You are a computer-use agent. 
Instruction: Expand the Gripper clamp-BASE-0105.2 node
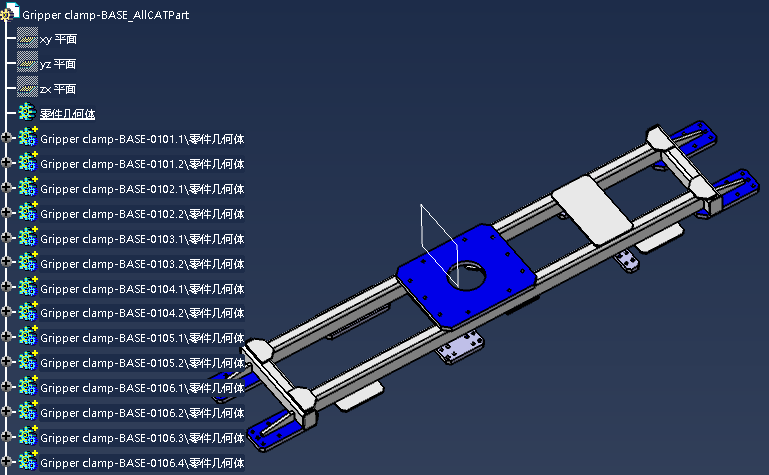6,363
